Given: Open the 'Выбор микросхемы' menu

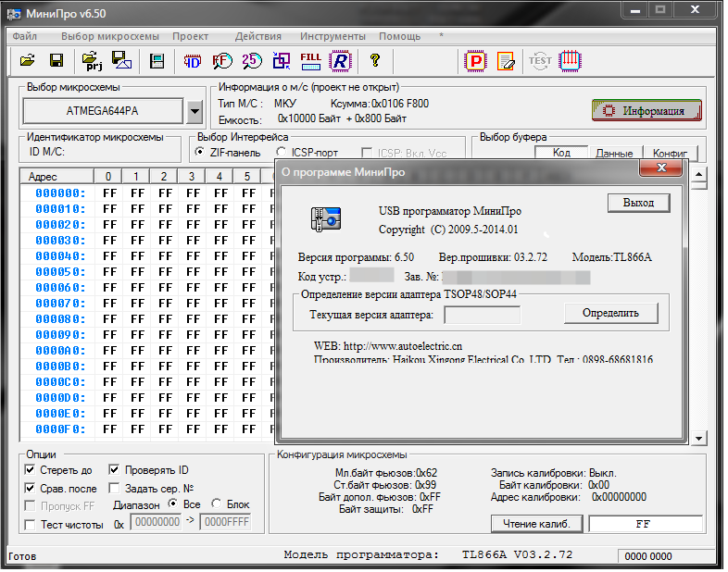Looking at the screenshot, I should 109,37.
